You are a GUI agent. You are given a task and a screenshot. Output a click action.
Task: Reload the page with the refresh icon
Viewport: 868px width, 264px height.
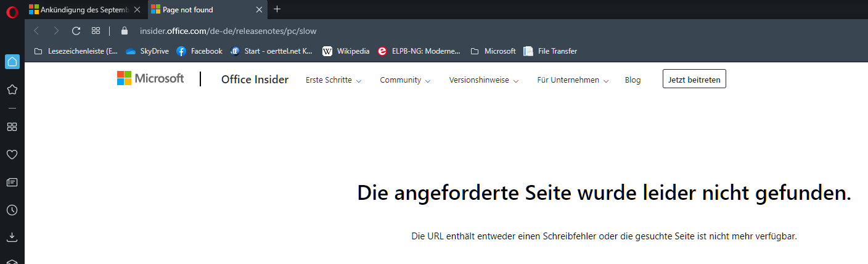coord(76,31)
